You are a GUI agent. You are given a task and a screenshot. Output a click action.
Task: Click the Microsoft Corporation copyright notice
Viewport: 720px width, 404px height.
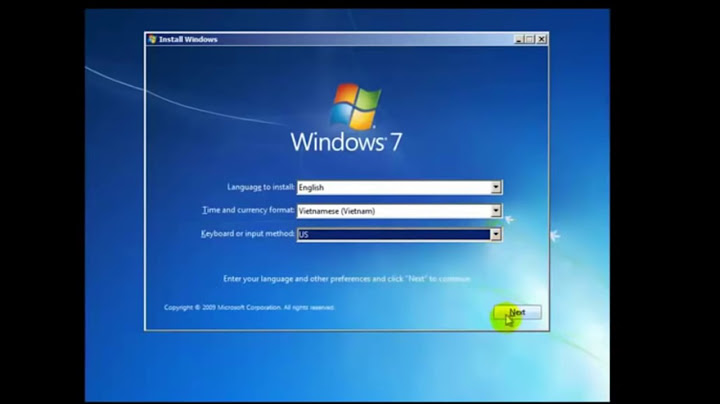pyautogui.click(x=249, y=307)
